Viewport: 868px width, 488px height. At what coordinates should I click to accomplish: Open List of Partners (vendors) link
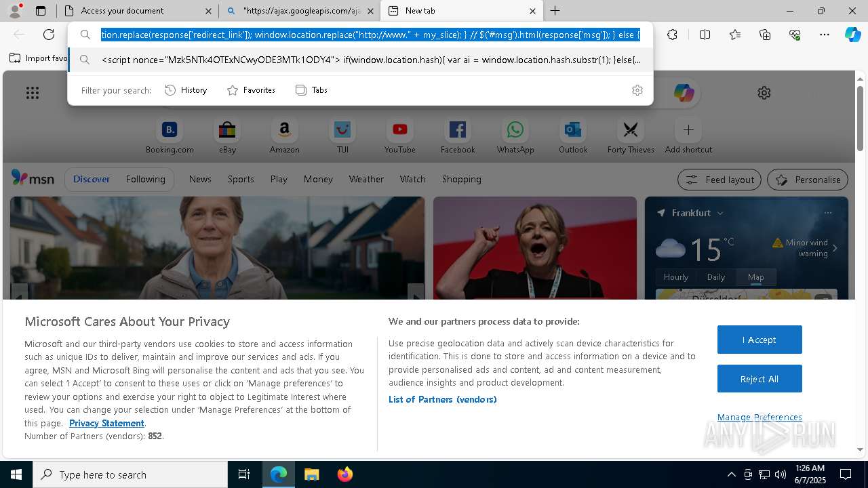442,399
